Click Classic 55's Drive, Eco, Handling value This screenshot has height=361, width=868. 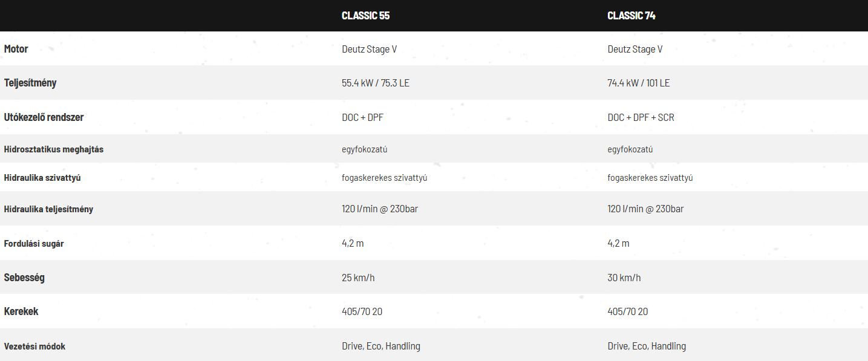click(x=381, y=346)
